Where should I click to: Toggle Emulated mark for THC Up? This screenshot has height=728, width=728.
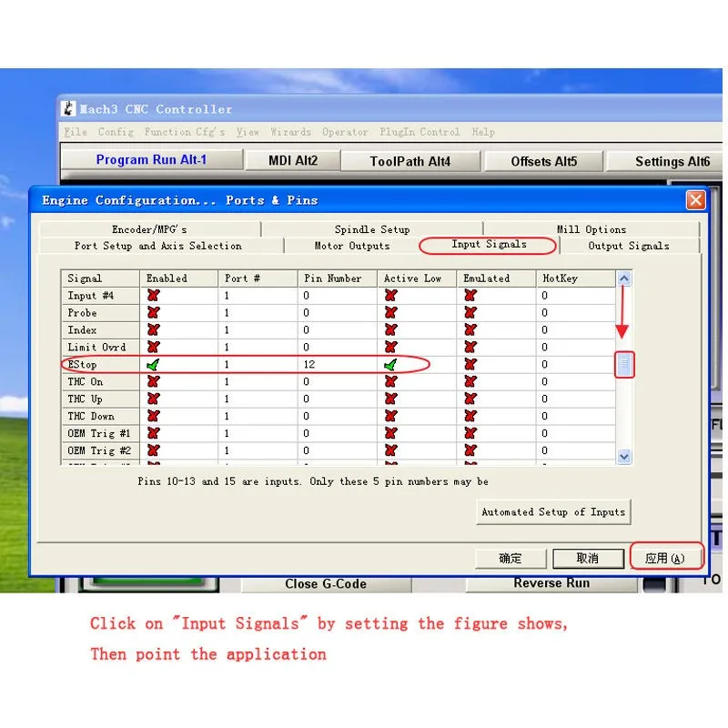[470, 399]
